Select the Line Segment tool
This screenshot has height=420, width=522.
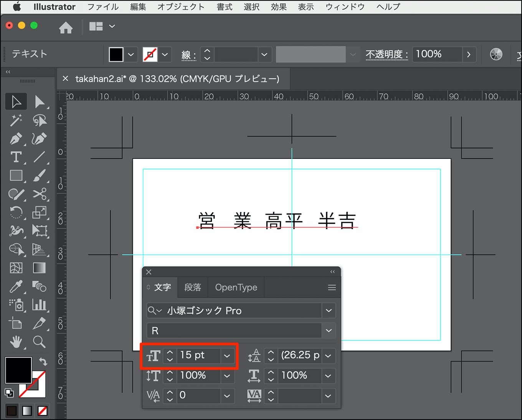tap(40, 157)
